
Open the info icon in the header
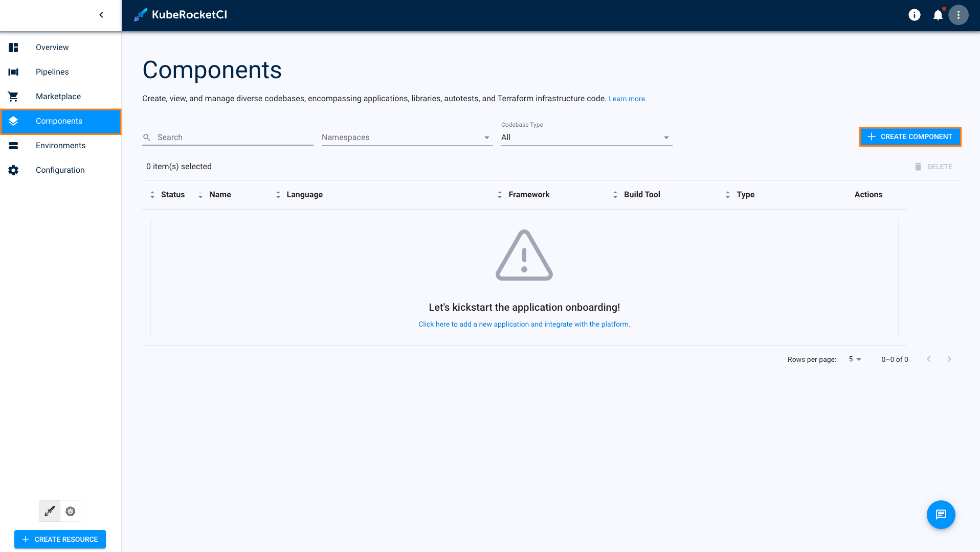point(914,15)
